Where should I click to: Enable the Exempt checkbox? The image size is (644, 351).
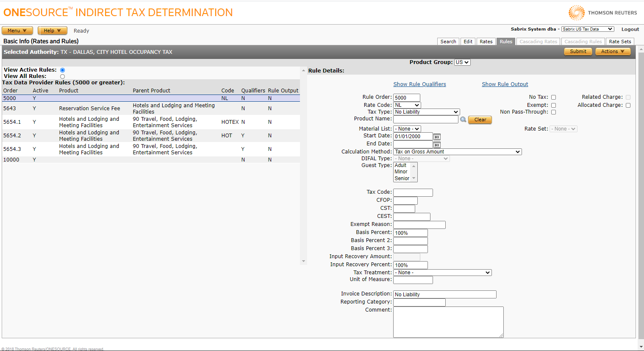553,105
